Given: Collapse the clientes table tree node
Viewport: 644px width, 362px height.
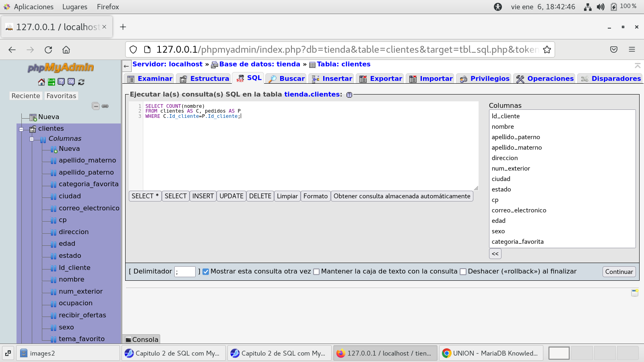Looking at the screenshot, I should (x=21, y=129).
